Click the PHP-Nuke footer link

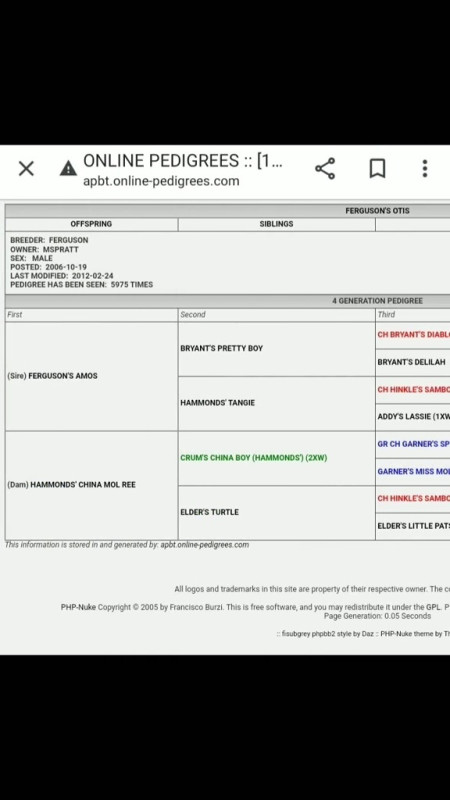coord(78,607)
